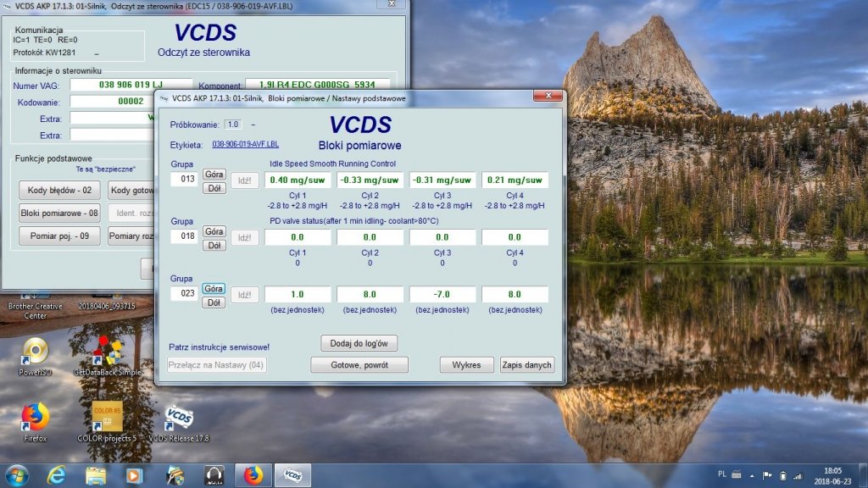Image resolution: width=868 pixels, height=488 pixels.
Task: Open the paint-like taskbar icon
Action: [x=174, y=475]
